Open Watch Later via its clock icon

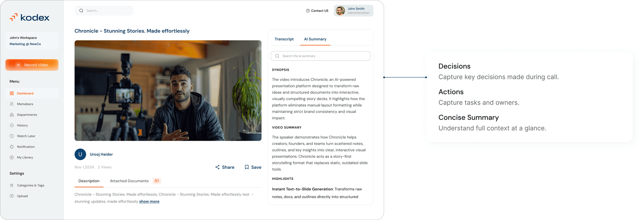12,136
